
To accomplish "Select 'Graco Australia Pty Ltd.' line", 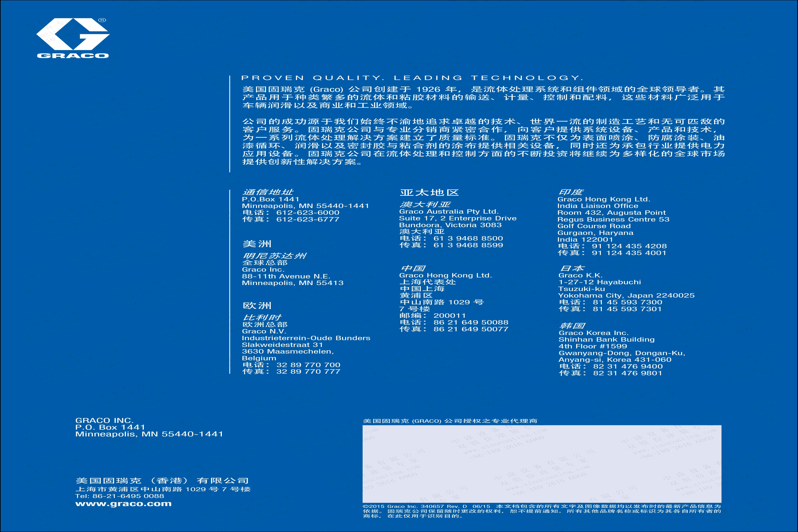I will point(449,212).
